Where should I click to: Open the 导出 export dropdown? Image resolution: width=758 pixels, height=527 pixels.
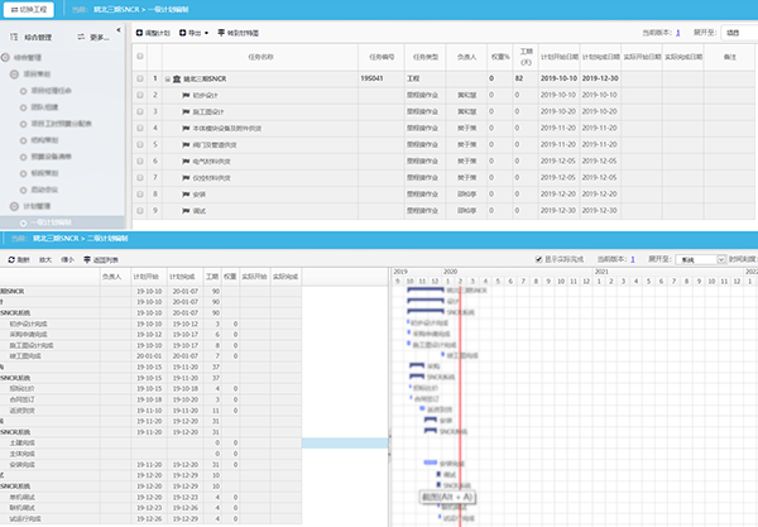[x=194, y=33]
